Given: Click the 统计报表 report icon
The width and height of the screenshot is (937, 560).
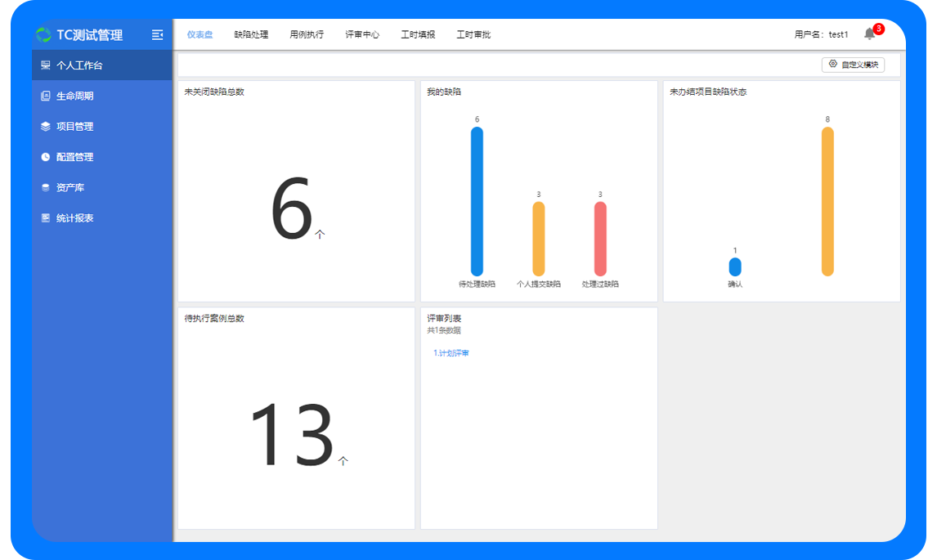Looking at the screenshot, I should pos(46,218).
